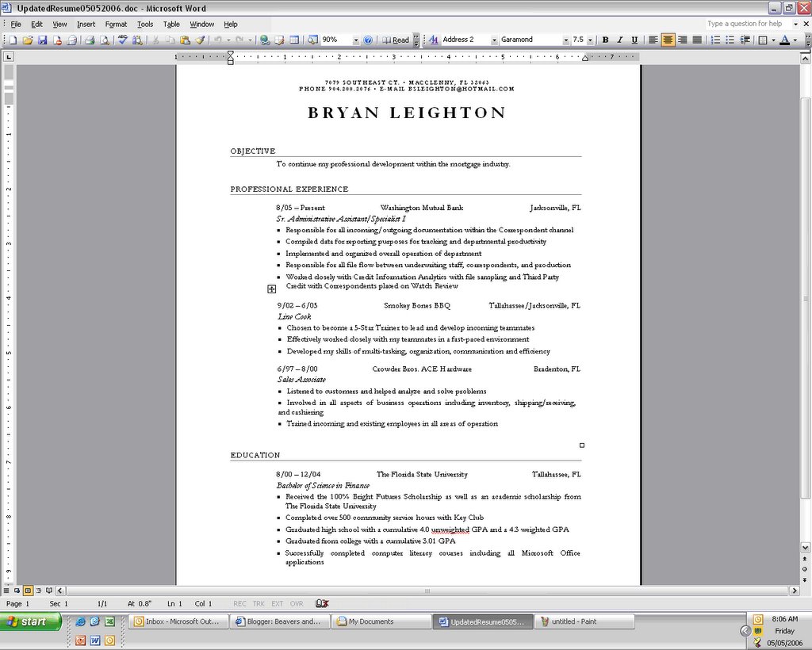
Task: Apply font color with the A swatch
Action: (784, 40)
